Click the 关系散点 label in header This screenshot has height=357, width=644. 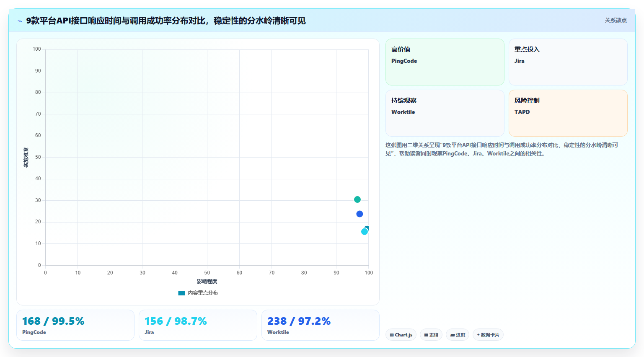(x=616, y=20)
